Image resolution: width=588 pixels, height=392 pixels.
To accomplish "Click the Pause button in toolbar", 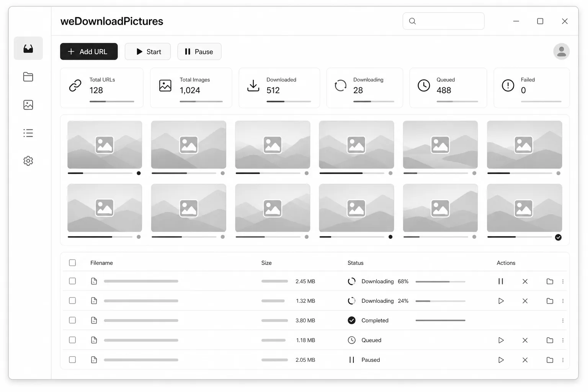I will (199, 51).
